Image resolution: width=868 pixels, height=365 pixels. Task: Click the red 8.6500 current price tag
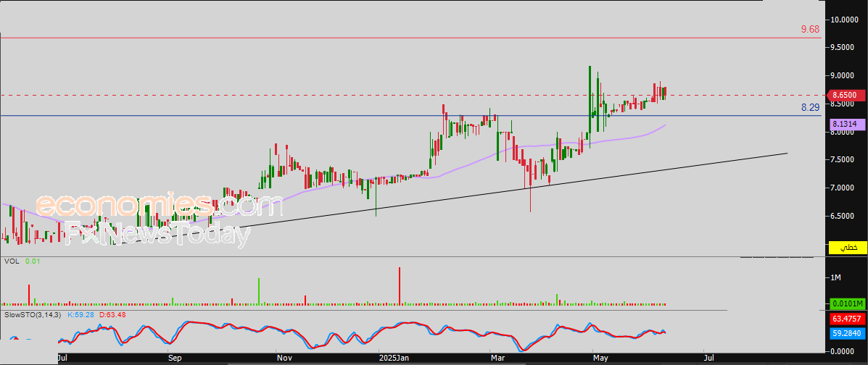(847, 95)
